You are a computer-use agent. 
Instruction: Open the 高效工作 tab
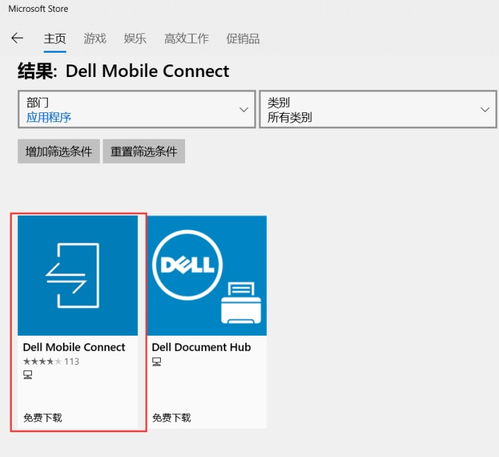coord(186,39)
